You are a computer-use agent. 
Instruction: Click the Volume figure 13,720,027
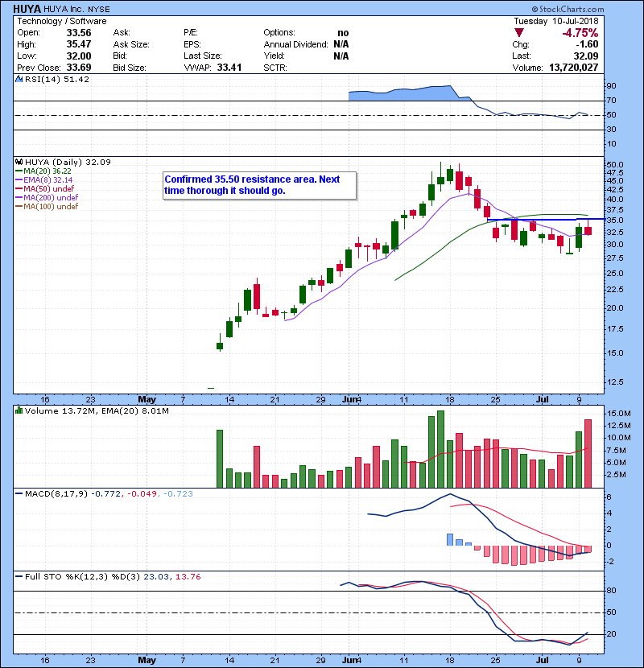(x=574, y=68)
